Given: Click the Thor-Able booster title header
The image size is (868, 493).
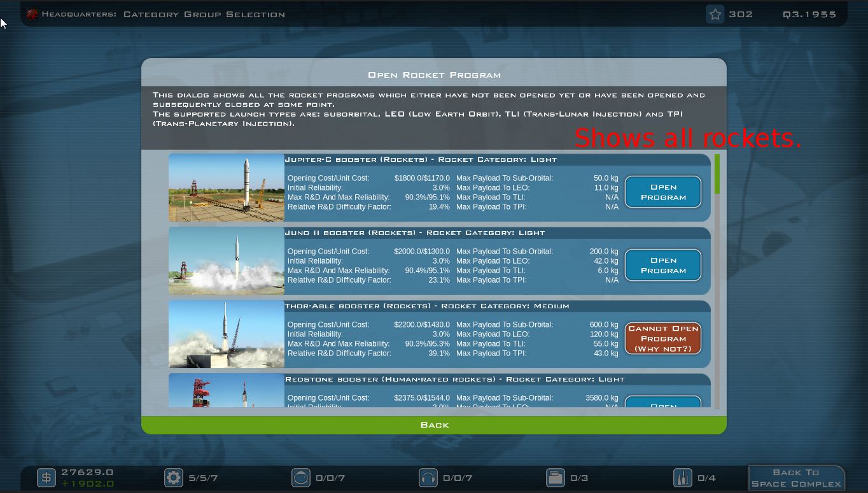Looking at the screenshot, I should coord(427,306).
